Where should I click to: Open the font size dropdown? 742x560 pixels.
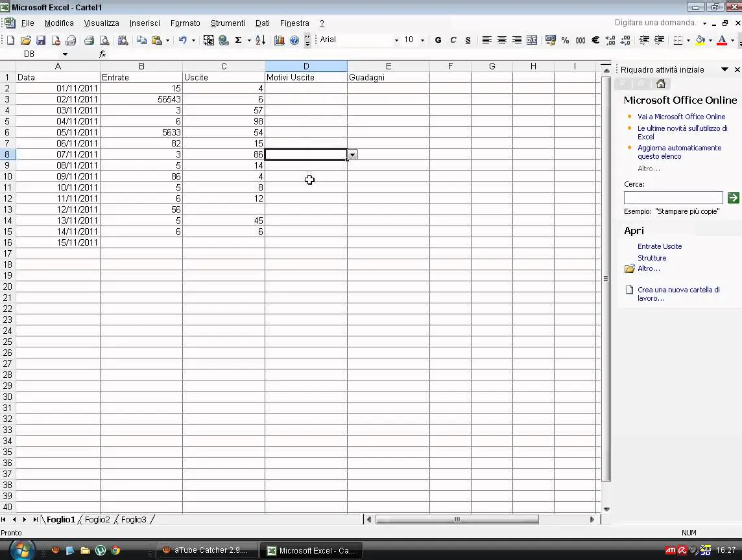422,40
